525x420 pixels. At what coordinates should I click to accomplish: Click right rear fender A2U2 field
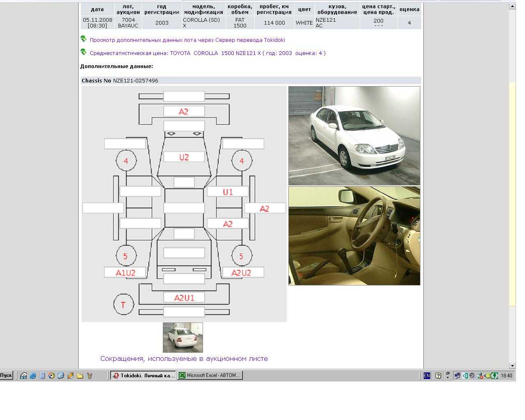click(x=243, y=272)
